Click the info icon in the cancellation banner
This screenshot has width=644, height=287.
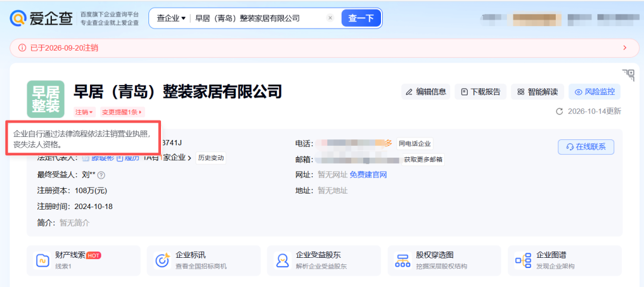(x=22, y=48)
